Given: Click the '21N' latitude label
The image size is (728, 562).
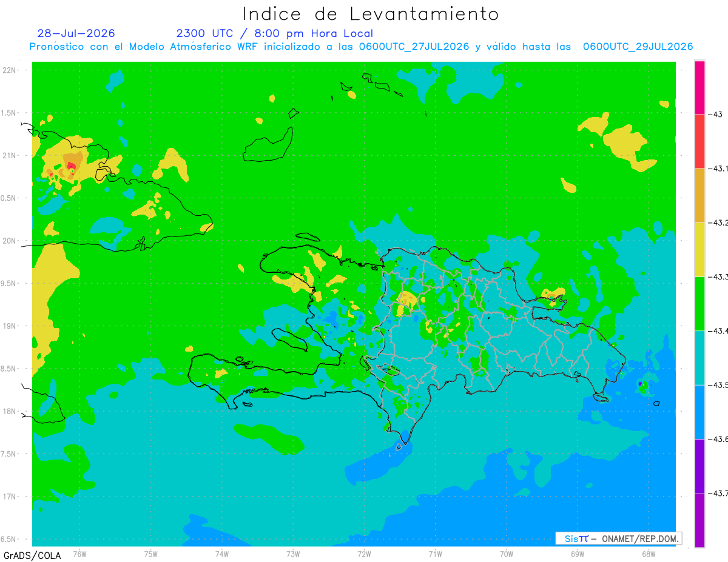Looking at the screenshot, I should pyautogui.click(x=10, y=155).
